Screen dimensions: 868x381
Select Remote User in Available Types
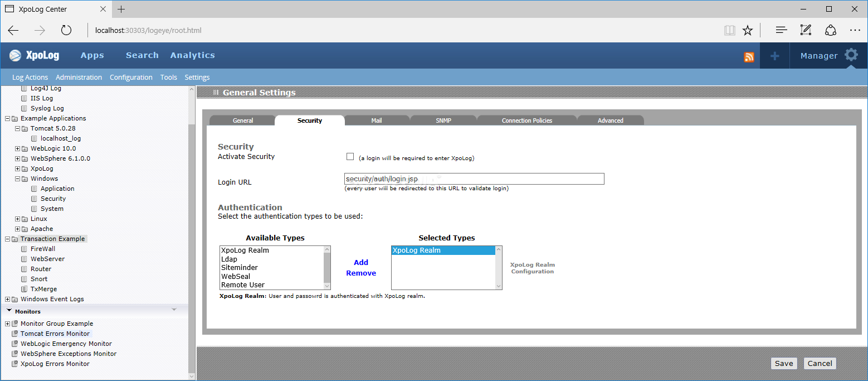pos(271,285)
